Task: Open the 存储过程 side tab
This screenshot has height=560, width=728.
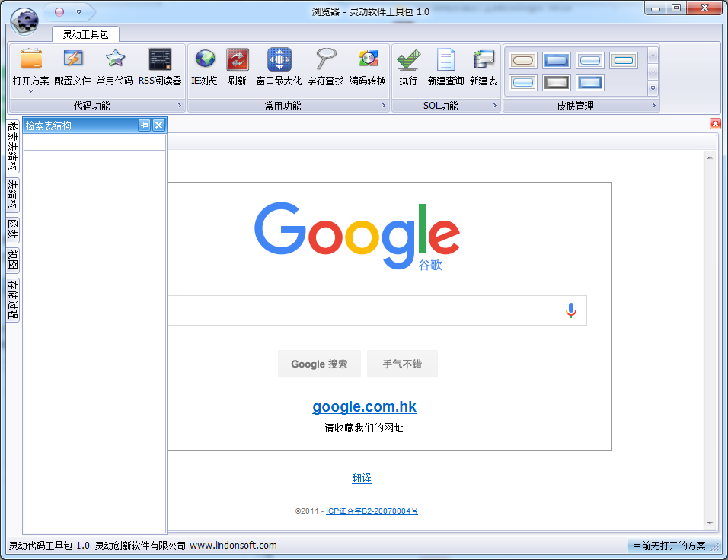Action: tap(13, 300)
